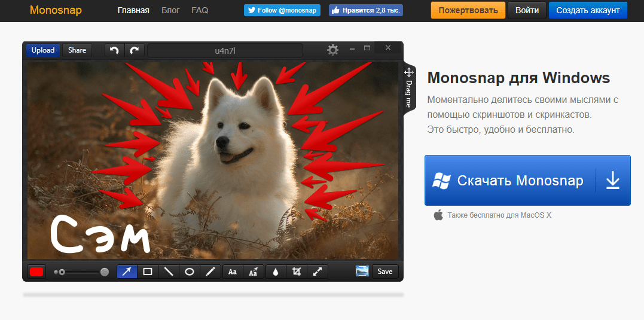Minimize the Monosnap editor window

coord(352,48)
